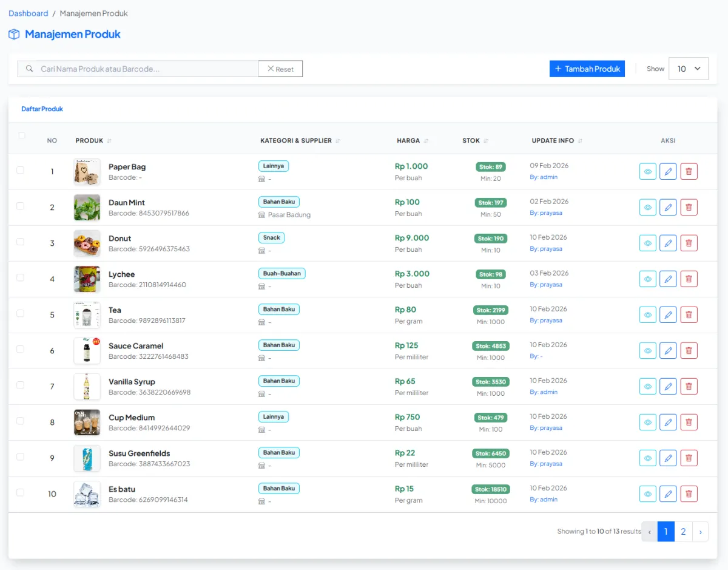This screenshot has height=570, width=728.
Task: Open edit for Susu Greenfields
Action: point(668,458)
